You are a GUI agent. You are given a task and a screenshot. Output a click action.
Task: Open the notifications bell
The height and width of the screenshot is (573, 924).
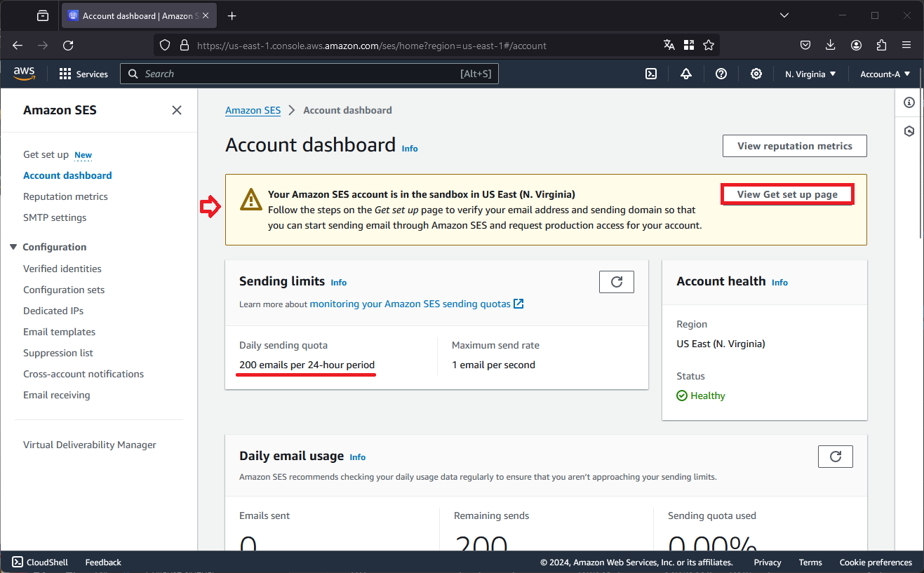686,74
